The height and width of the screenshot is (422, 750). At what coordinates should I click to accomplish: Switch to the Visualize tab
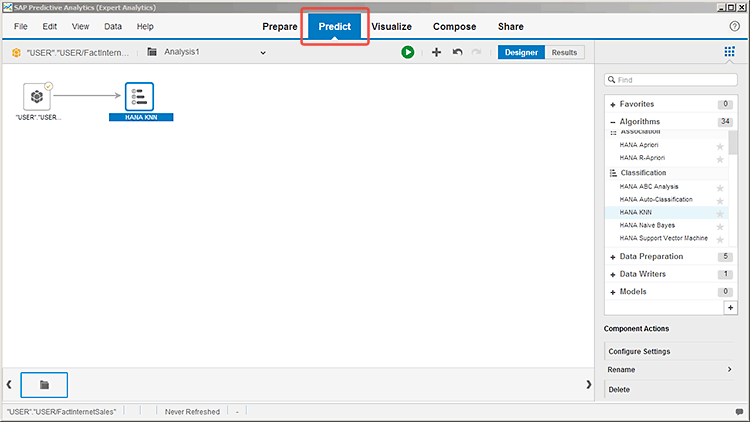point(392,27)
